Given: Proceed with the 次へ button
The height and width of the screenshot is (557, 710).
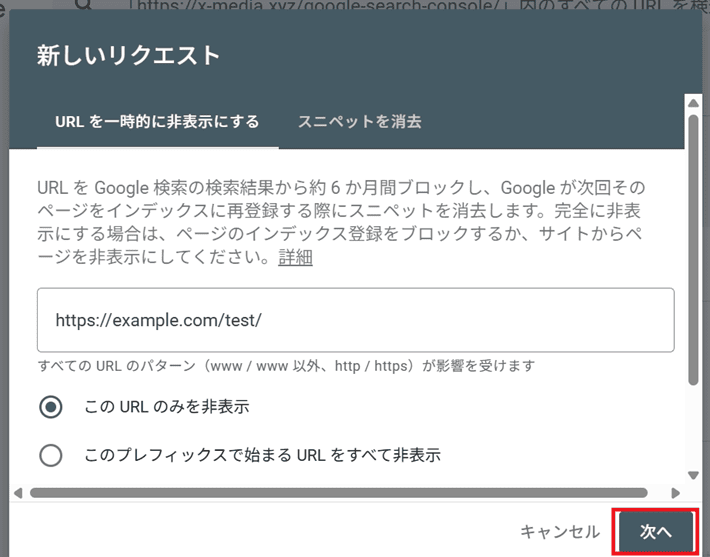Looking at the screenshot, I should [655, 532].
